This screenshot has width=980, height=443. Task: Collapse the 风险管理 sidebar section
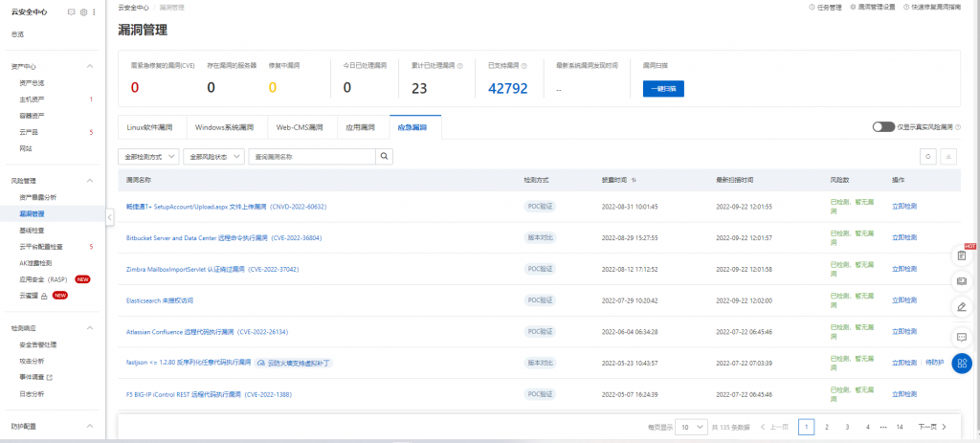tap(89, 181)
